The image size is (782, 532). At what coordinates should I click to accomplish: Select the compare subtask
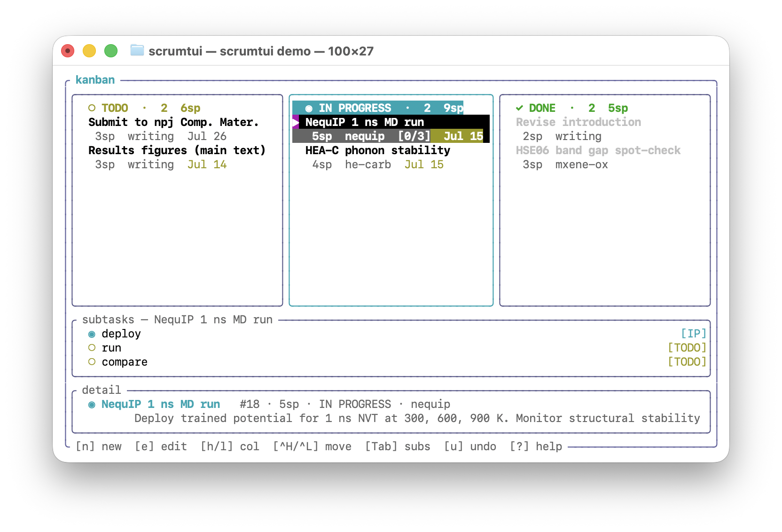click(x=125, y=362)
